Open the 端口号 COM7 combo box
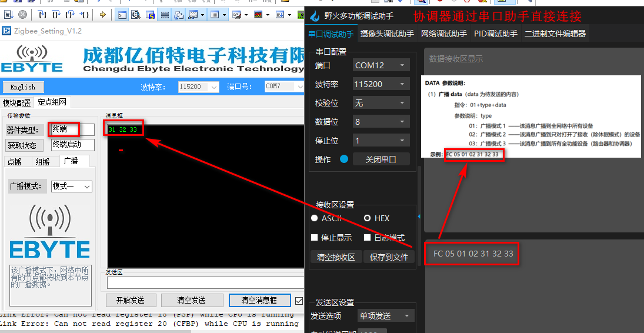The image size is (644, 333). 284,86
